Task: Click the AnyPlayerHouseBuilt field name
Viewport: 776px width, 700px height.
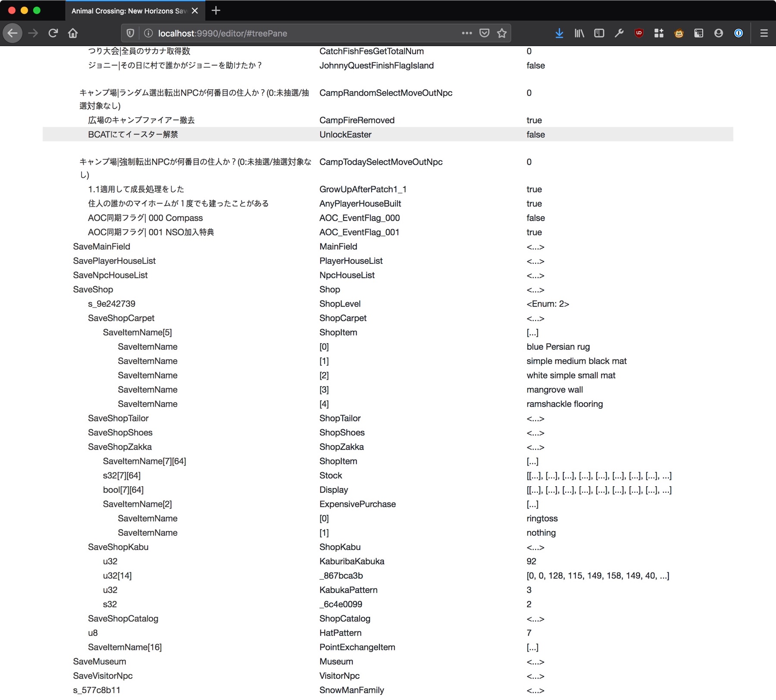Action: (360, 203)
